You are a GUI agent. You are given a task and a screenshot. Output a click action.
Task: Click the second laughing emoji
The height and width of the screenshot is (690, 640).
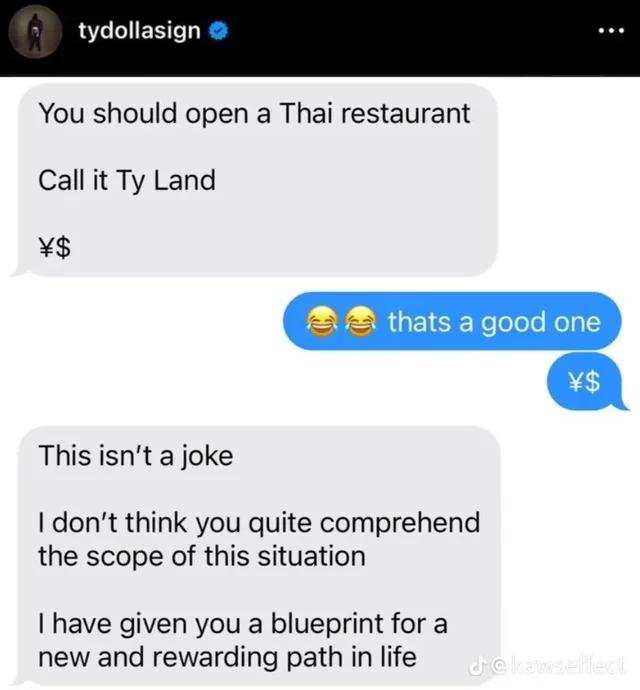pyautogui.click(x=360, y=322)
